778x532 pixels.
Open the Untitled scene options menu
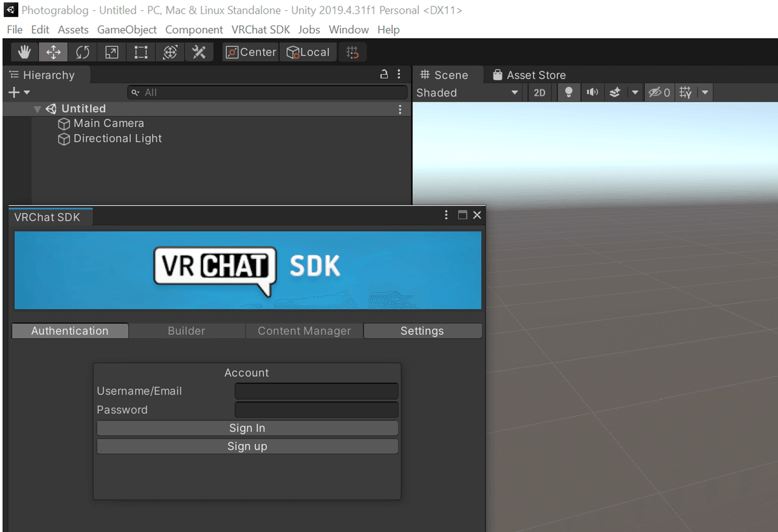pyautogui.click(x=400, y=110)
